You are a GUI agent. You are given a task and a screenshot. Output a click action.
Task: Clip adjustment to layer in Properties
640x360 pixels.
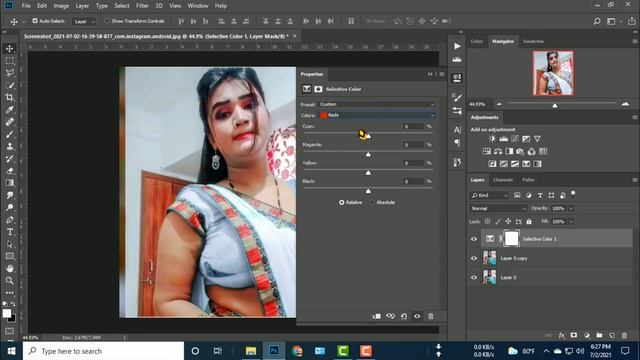coord(377,316)
